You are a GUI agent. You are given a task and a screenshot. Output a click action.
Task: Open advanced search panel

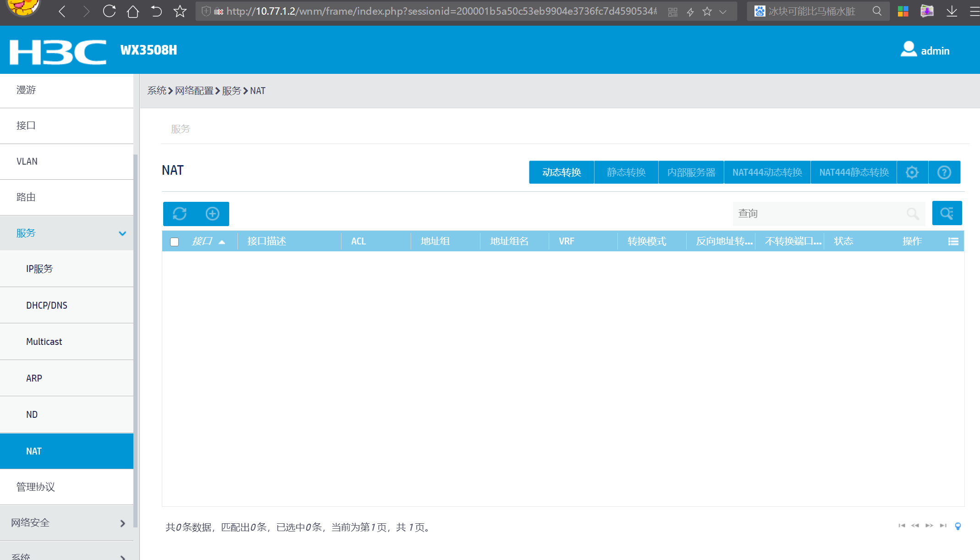pos(947,213)
